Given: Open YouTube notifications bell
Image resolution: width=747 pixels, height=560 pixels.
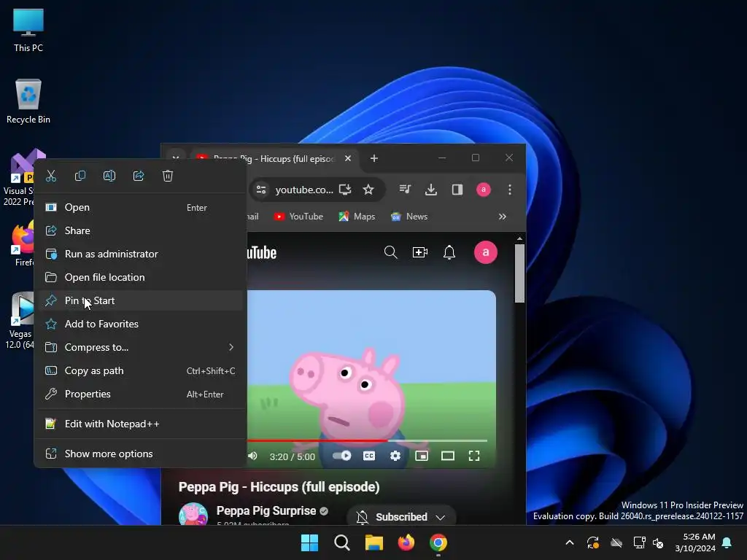Looking at the screenshot, I should (449, 252).
